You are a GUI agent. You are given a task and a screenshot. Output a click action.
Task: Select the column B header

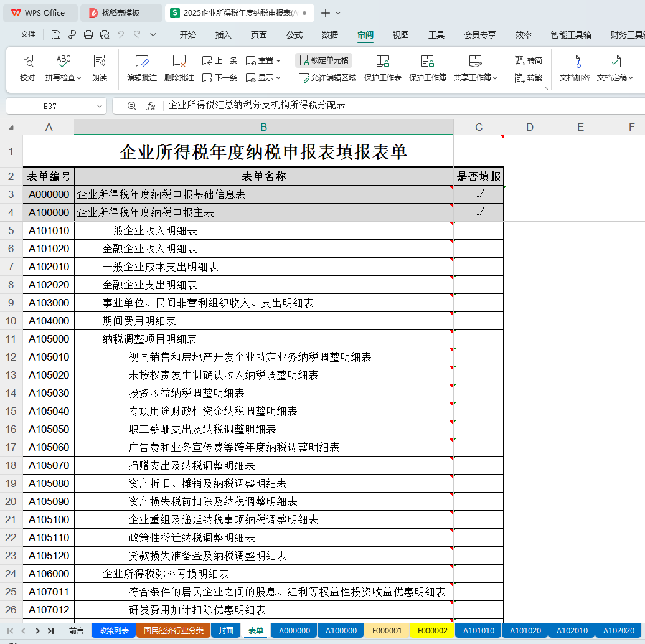click(x=264, y=127)
